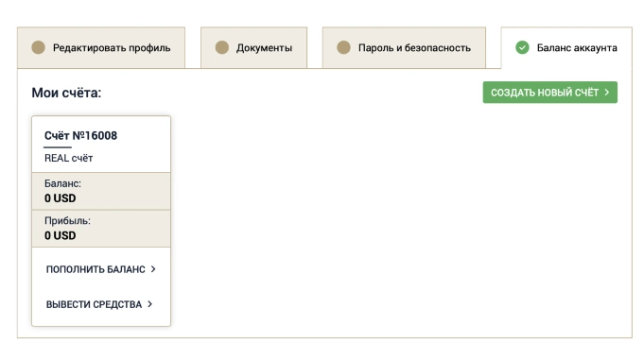Click the tan circle icon beside Документы
This screenshot has height=343, width=644.
coord(222,47)
